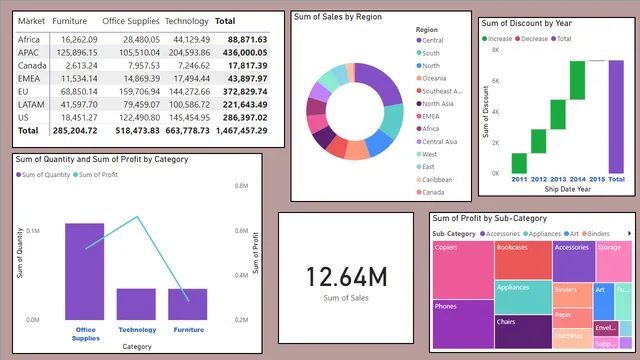Select Central Asia in the Region legend
The height and width of the screenshot is (360, 640).
point(436,142)
